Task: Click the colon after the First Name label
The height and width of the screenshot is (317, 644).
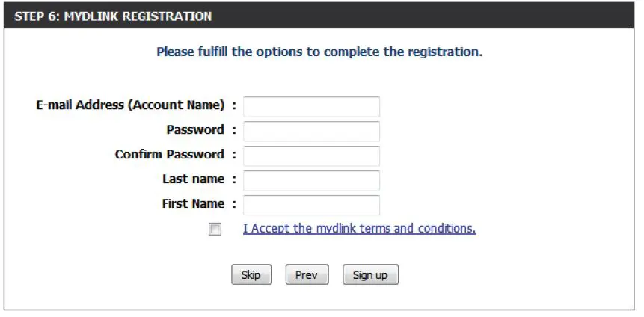Action: pyautogui.click(x=234, y=204)
